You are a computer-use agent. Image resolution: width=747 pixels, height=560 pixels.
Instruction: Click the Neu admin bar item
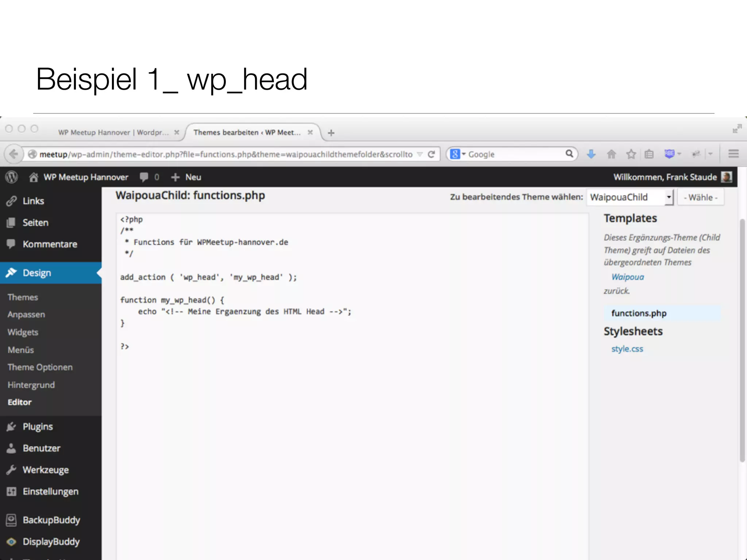tap(186, 177)
